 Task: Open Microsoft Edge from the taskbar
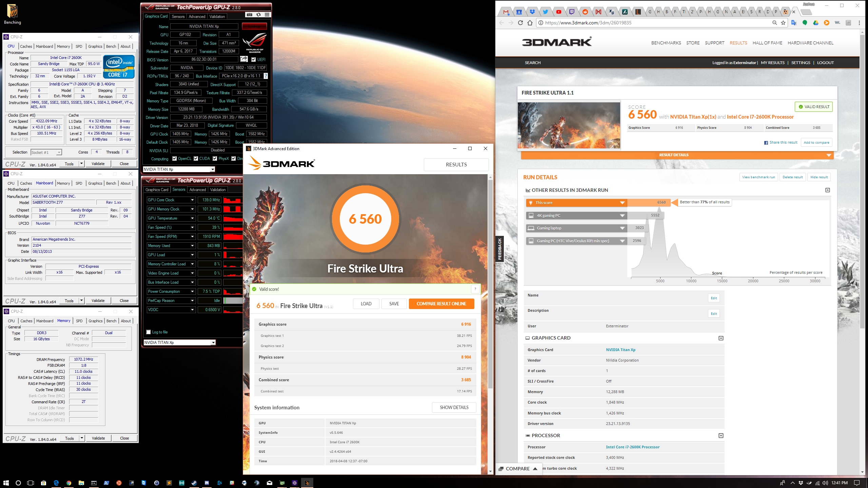(56, 483)
